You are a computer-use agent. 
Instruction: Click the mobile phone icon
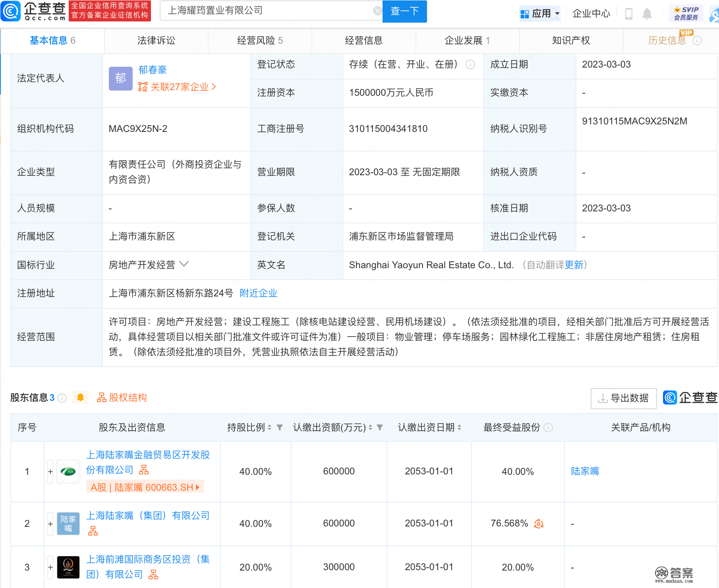pyautogui.click(x=628, y=14)
